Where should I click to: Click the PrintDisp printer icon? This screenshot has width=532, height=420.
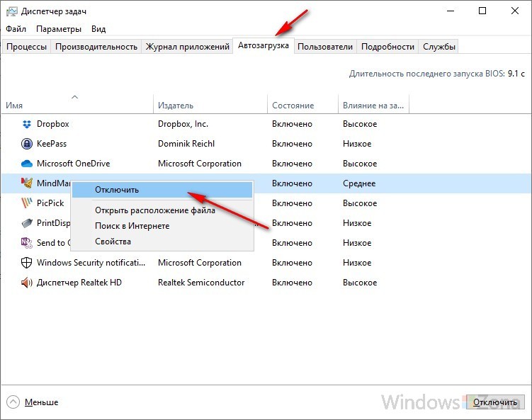26,223
